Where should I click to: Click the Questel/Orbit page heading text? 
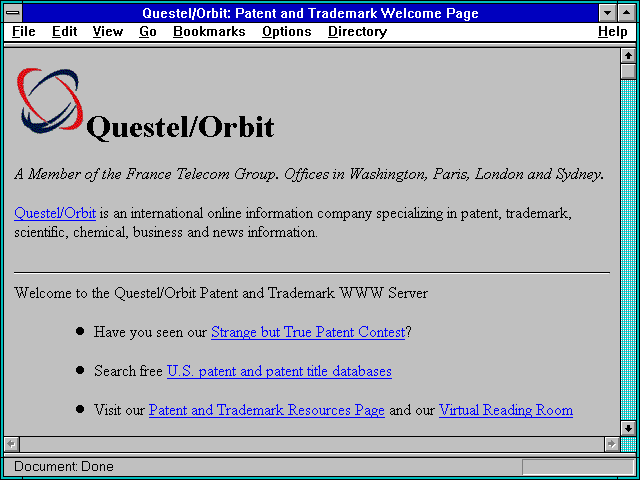point(180,127)
